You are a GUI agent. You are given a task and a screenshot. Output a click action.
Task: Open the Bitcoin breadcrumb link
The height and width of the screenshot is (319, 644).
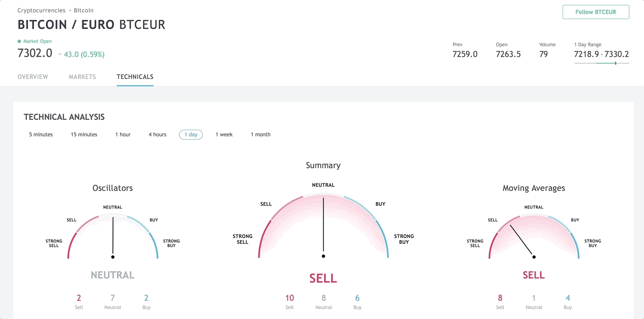tap(83, 10)
